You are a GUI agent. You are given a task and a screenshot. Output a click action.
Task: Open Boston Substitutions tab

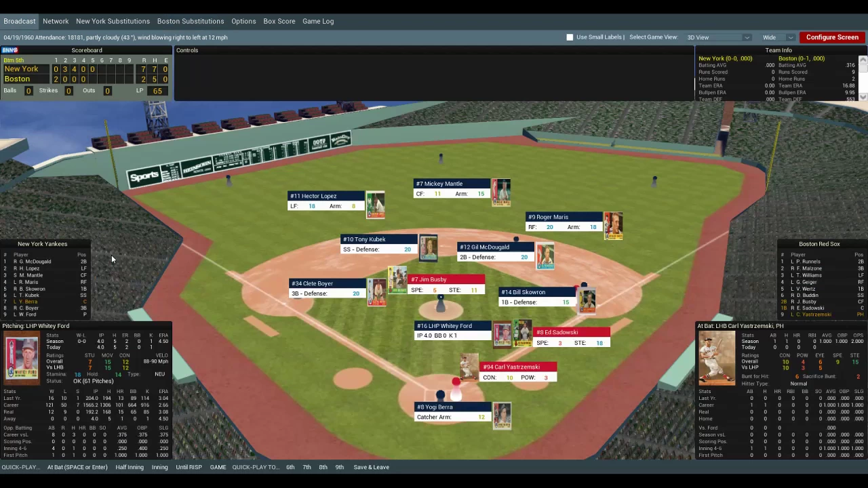[191, 21]
